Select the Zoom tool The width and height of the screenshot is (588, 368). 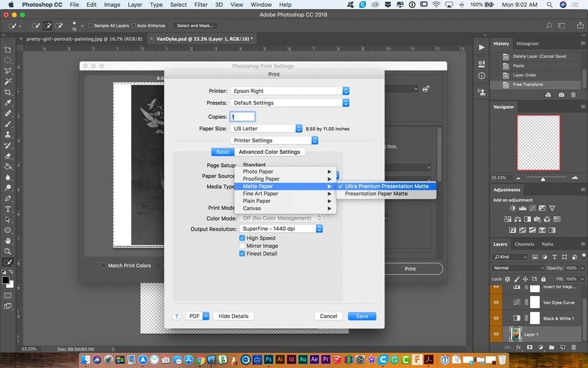pos(8,251)
